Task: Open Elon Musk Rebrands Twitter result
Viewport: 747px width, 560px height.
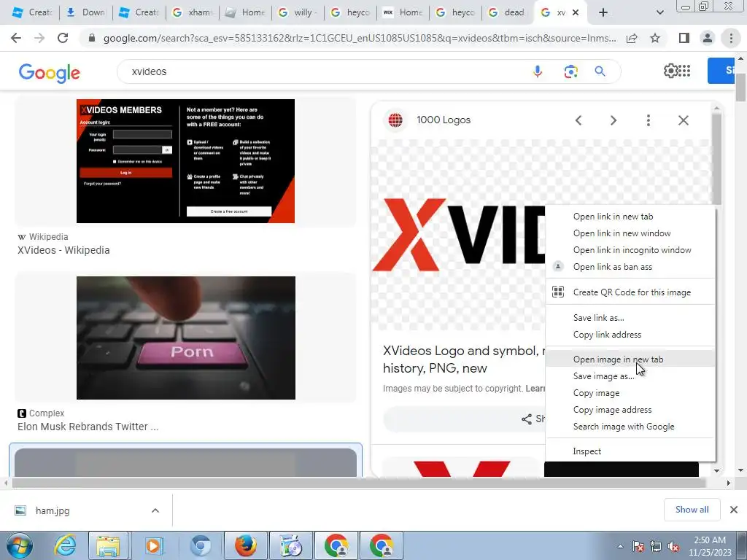Action: point(88,427)
